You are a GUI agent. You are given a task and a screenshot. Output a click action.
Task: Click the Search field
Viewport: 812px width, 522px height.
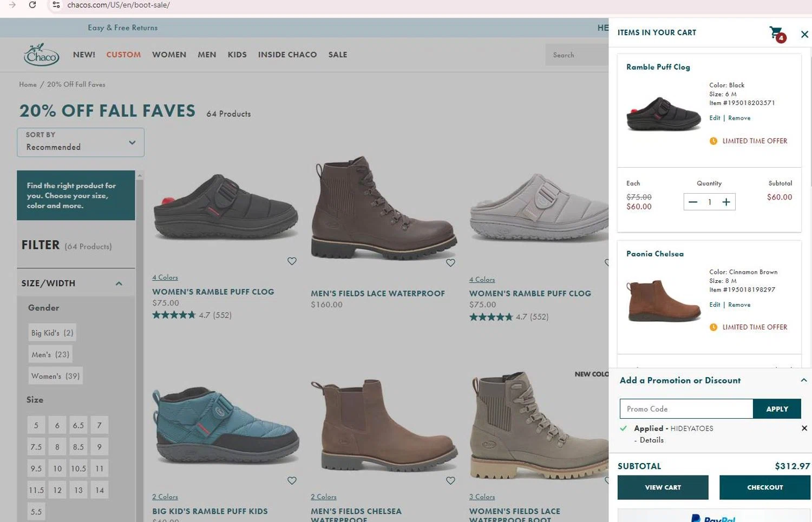(x=577, y=55)
